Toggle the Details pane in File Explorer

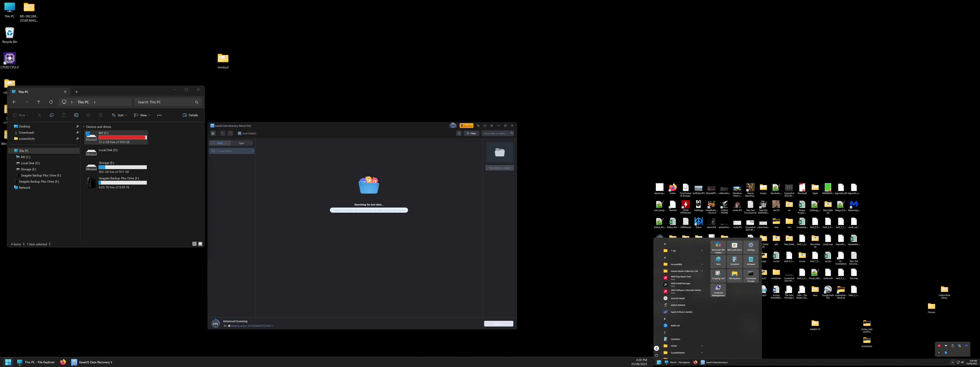[190, 115]
